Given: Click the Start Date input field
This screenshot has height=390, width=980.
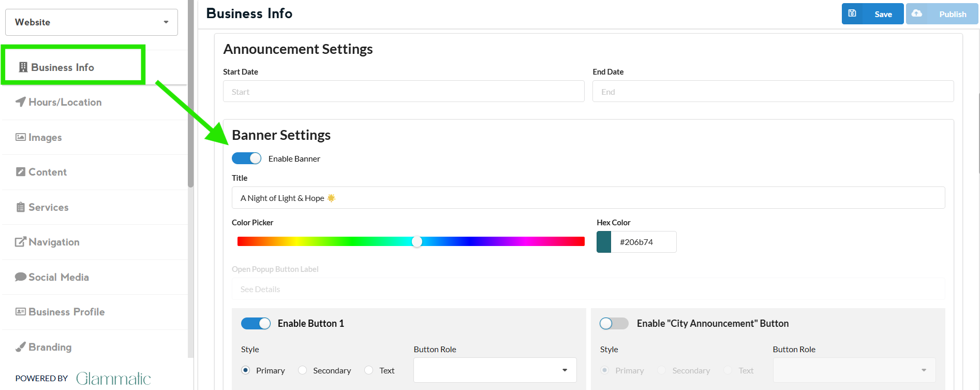Looking at the screenshot, I should (404, 92).
